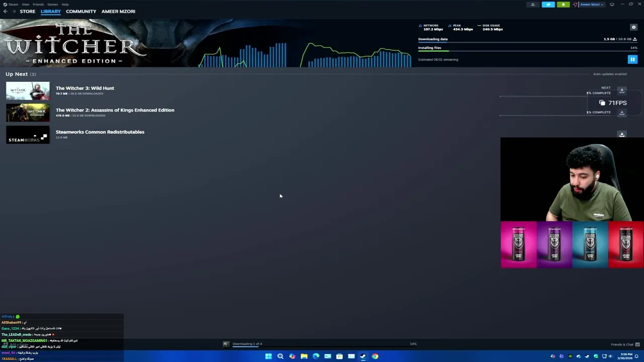This screenshot has width=644, height=362.
Task: Open the Help menu
Action: pos(65,4)
